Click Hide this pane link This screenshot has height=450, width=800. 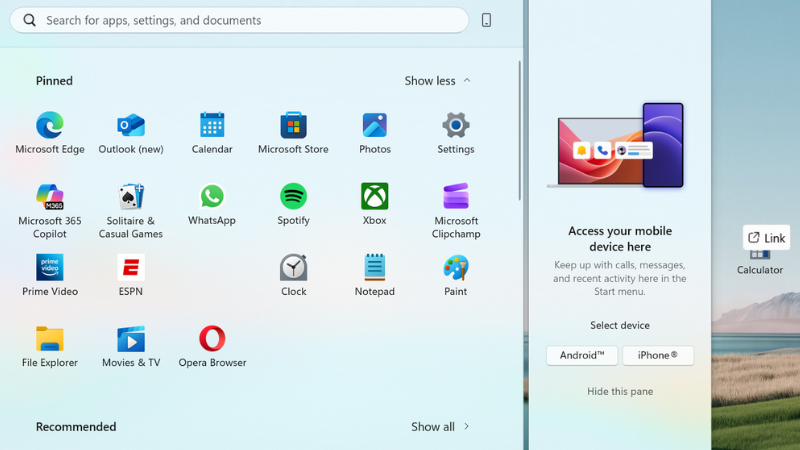click(x=620, y=391)
